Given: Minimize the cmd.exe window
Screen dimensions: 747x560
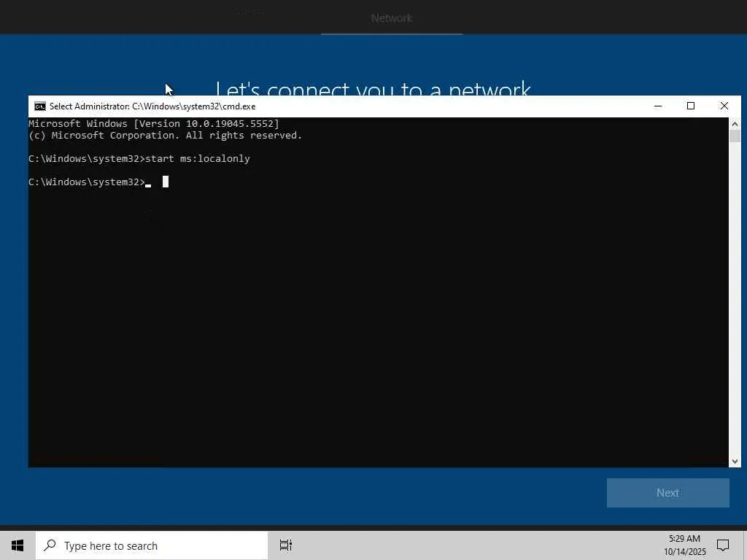Looking at the screenshot, I should coord(658,106).
